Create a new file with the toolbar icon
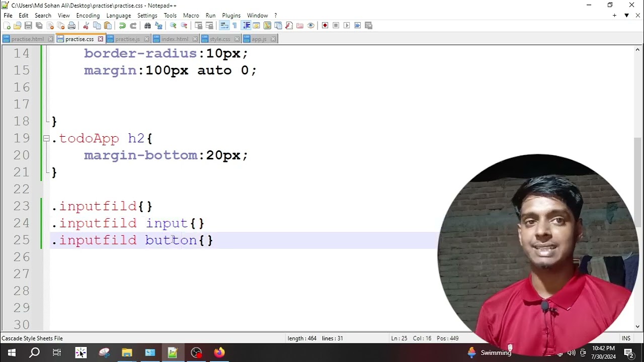644x362 pixels. coord(7,26)
